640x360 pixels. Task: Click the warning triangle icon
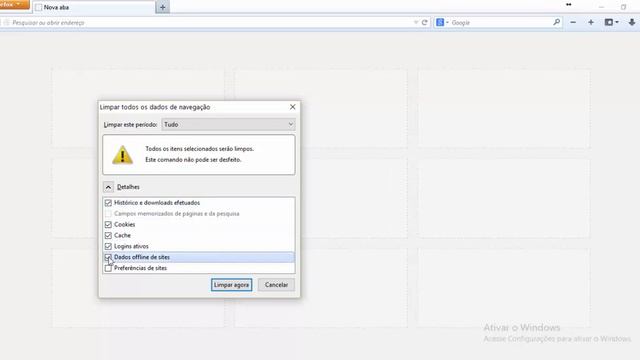[x=122, y=155]
